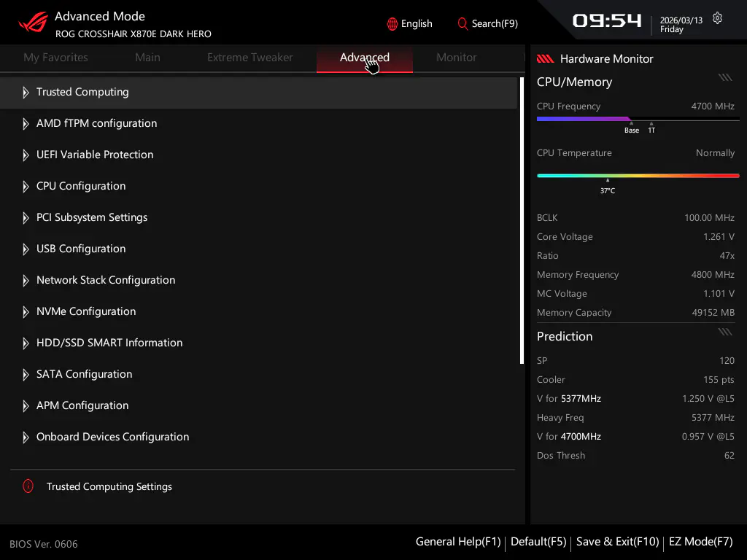Viewport: 747px width, 560px height.
Task: Click the CPU Temperature color bar
Action: point(638,176)
